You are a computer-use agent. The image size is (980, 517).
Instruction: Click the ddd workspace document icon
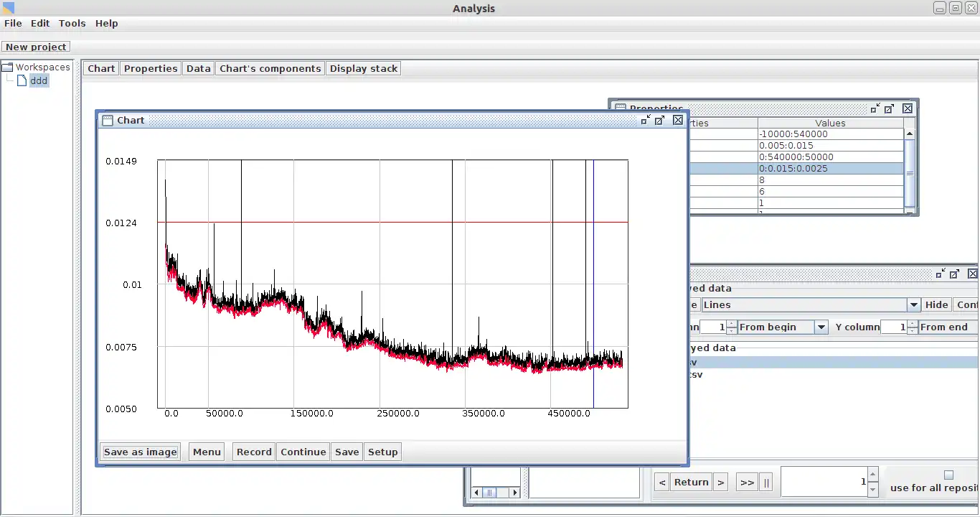[x=22, y=80]
